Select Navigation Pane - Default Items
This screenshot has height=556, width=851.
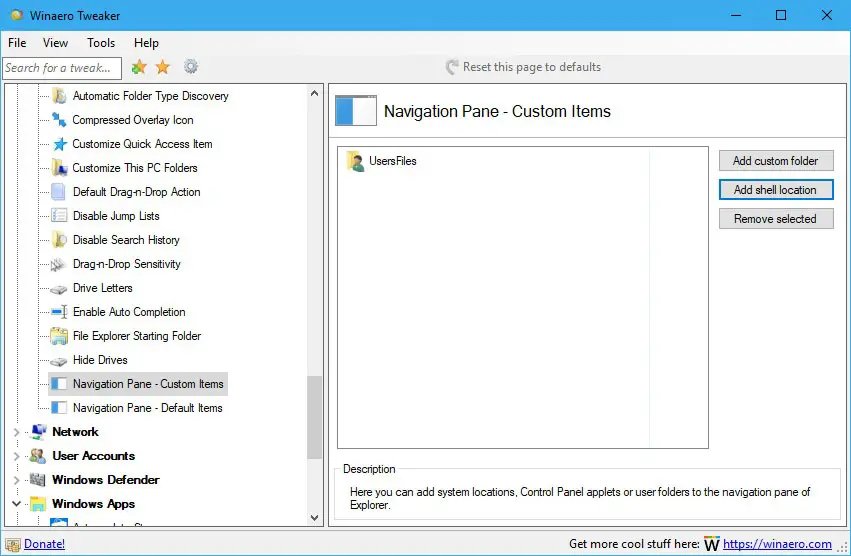click(x=148, y=408)
